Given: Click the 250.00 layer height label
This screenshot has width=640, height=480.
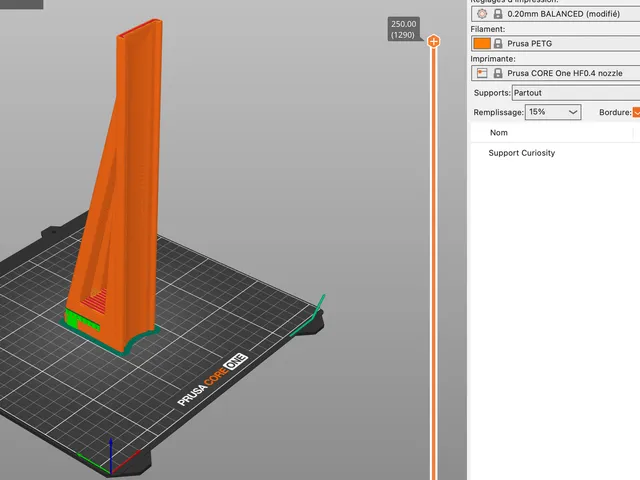Looking at the screenshot, I should coord(404,29).
